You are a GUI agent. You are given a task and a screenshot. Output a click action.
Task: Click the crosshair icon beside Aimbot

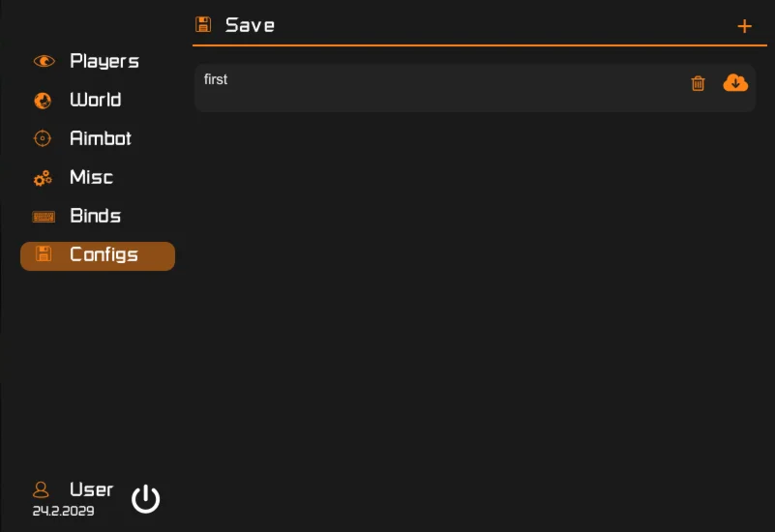[x=43, y=138]
